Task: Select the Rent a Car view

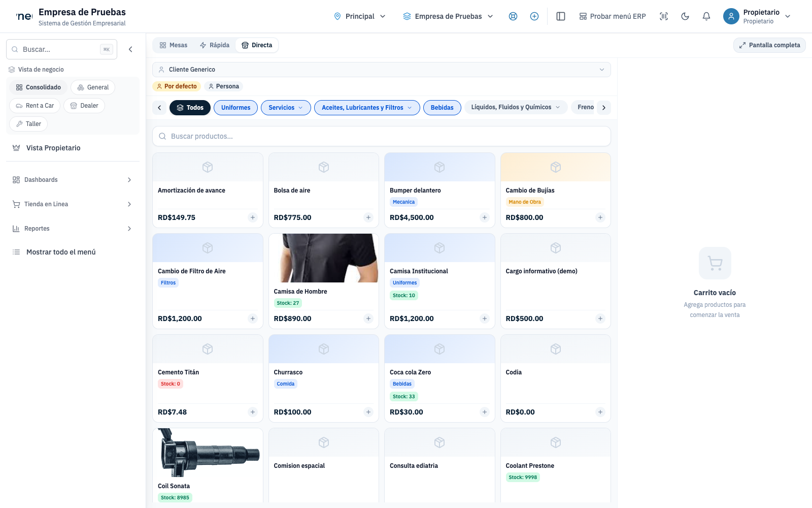Action: (x=35, y=106)
